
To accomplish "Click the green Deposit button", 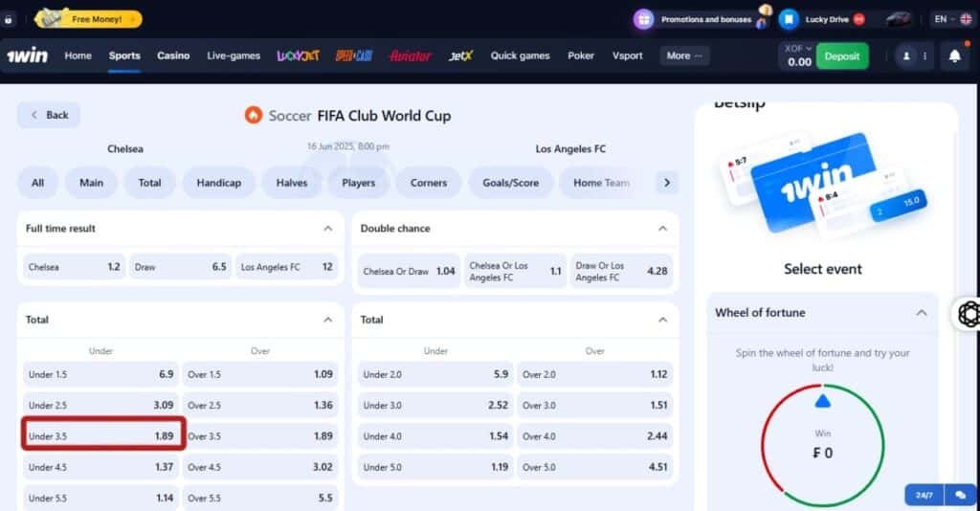I will point(842,56).
